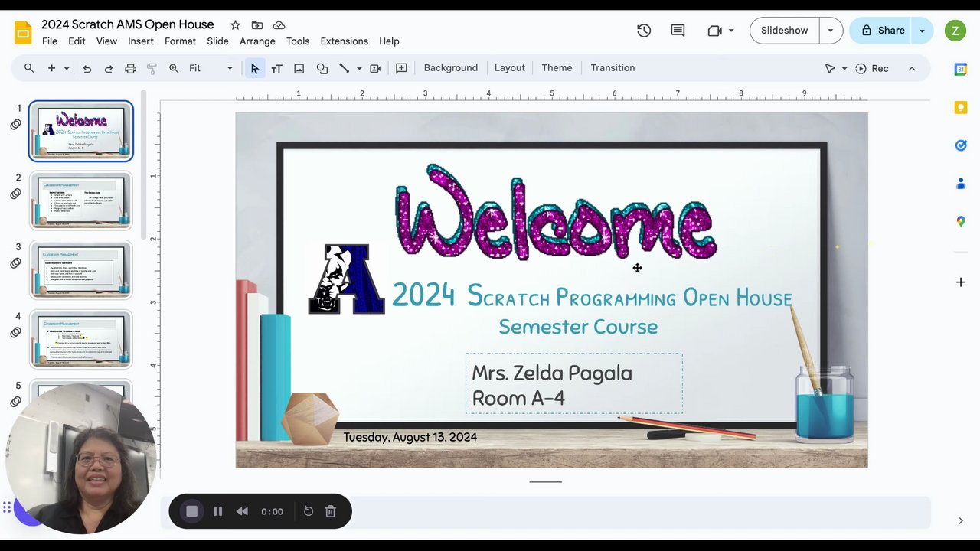Open the File menu
Viewport: 980px width, 551px height.
tap(50, 41)
